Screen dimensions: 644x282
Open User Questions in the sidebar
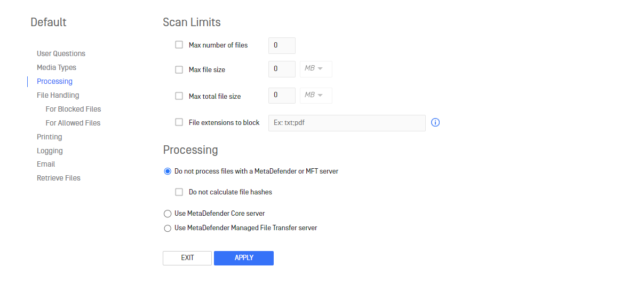(x=61, y=53)
